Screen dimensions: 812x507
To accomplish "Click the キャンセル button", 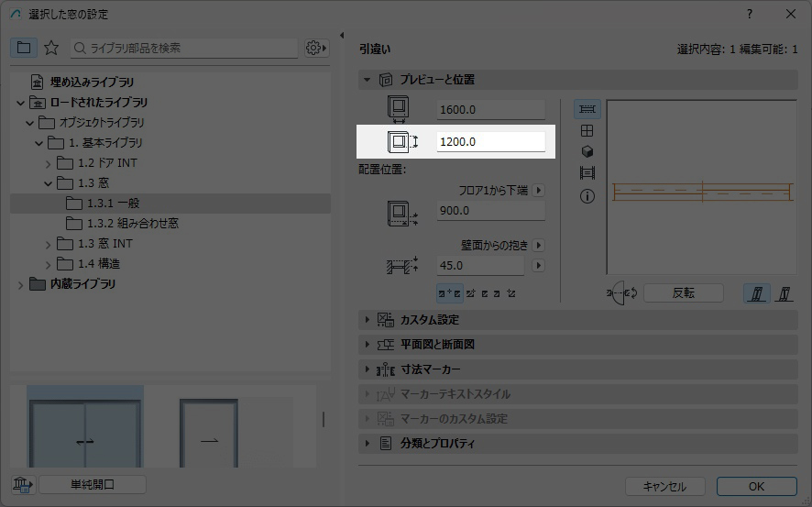I will (x=664, y=487).
